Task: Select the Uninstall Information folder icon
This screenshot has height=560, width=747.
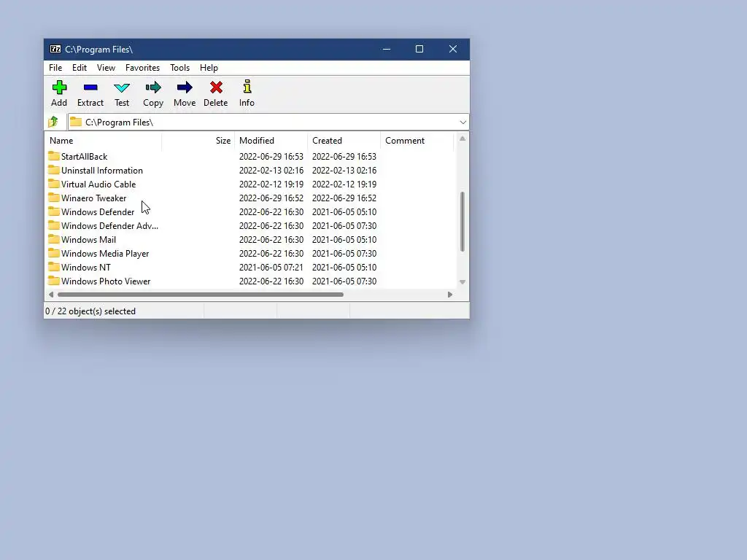Action: click(x=54, y=170)
